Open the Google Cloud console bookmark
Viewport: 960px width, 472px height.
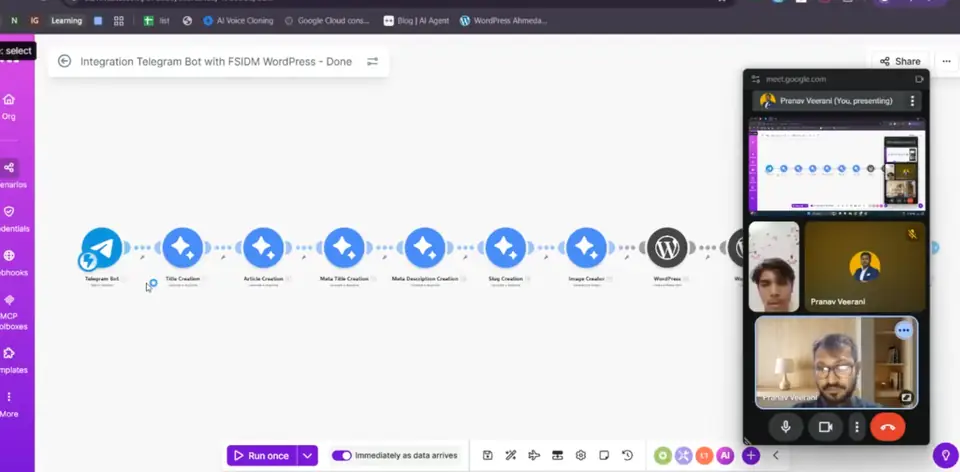pyautogui.click(x=328, y=21)
